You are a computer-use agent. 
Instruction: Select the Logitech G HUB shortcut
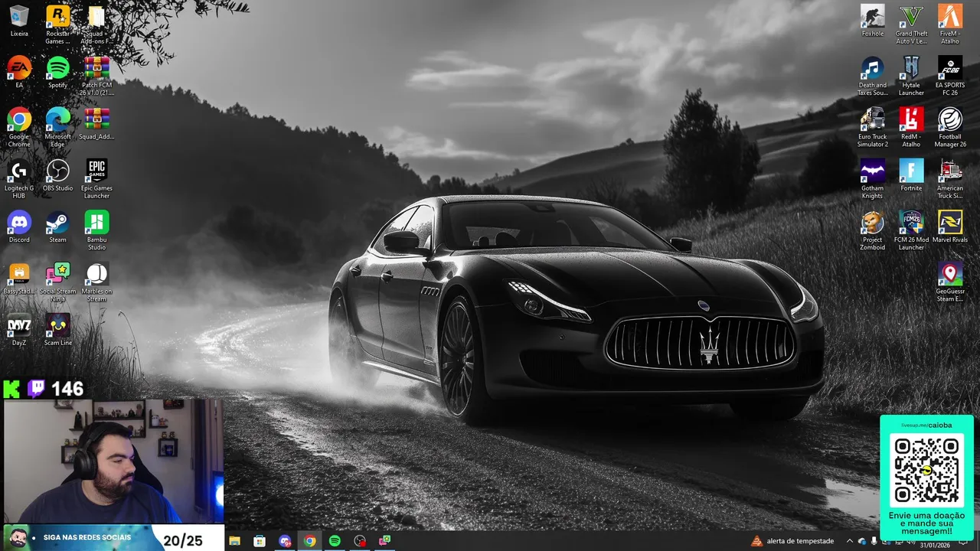[19, 179]
